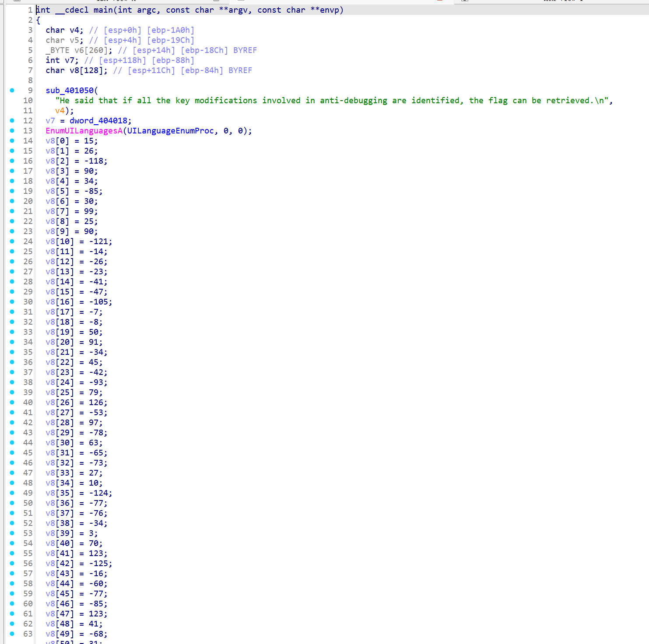Click breakpoint marker on line 12
Viewport: 649px width, 644px height.
pyautogui.click(x=12, y=121)
